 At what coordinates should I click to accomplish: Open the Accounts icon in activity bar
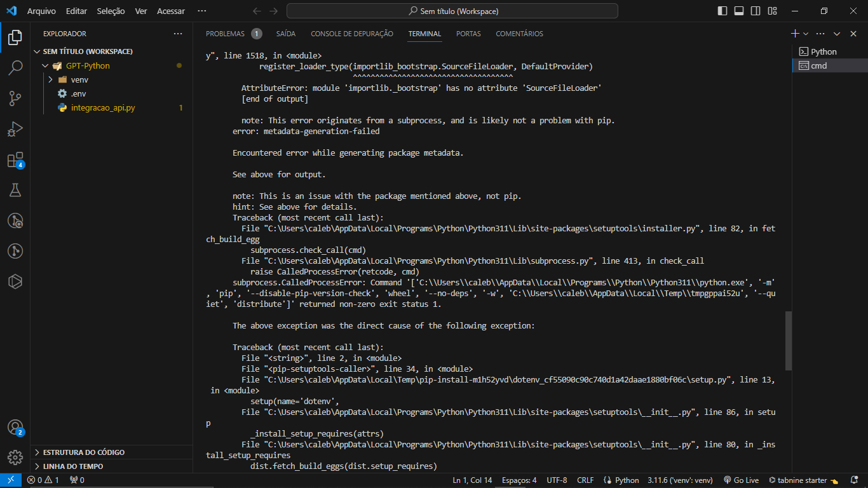[x=15, y=428]
